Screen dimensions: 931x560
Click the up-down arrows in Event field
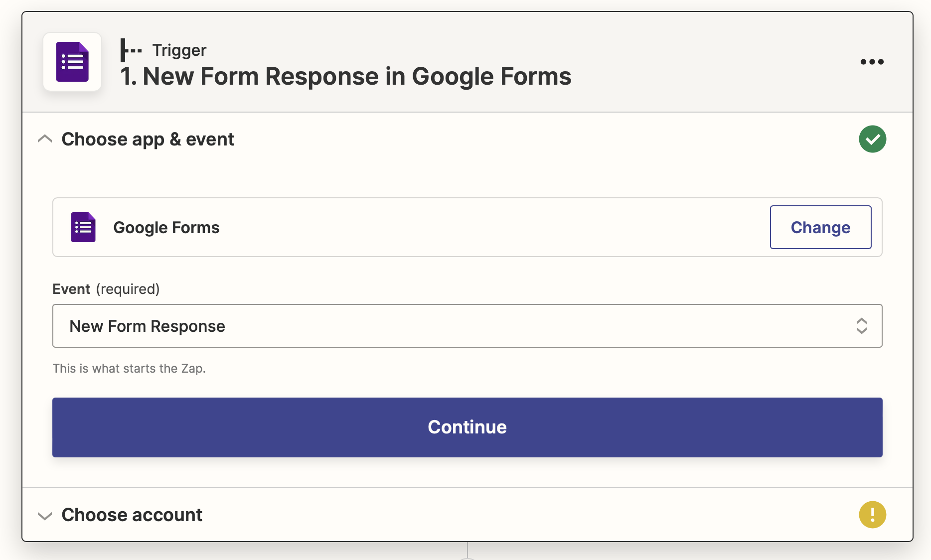pos(861,326)
